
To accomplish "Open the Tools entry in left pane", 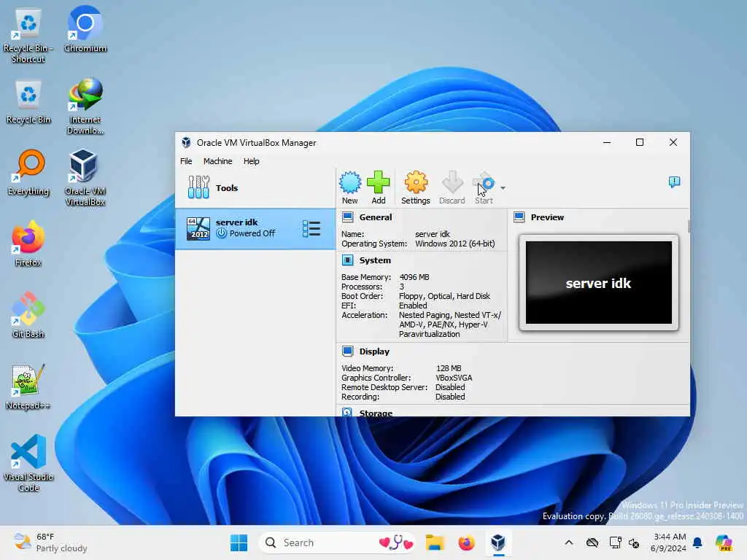I will 255,187.
